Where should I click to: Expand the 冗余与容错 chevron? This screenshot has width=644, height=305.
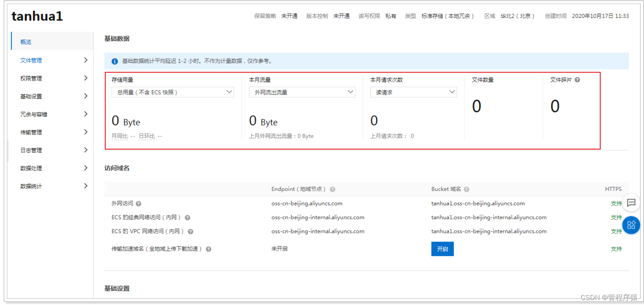[86, 114]
